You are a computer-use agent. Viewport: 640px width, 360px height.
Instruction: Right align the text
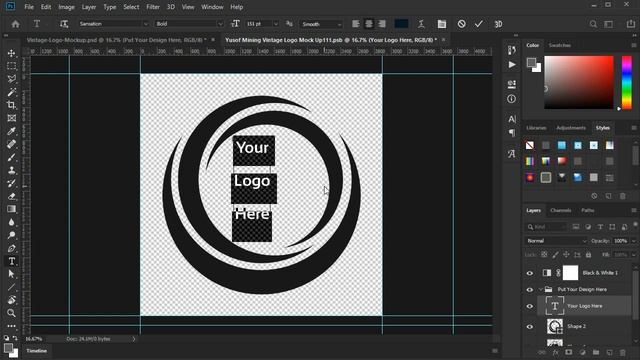click(382, 24)
